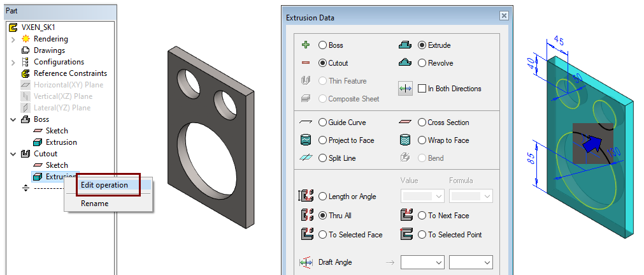Click the red minus Cutout icon

tap(305, 63)
